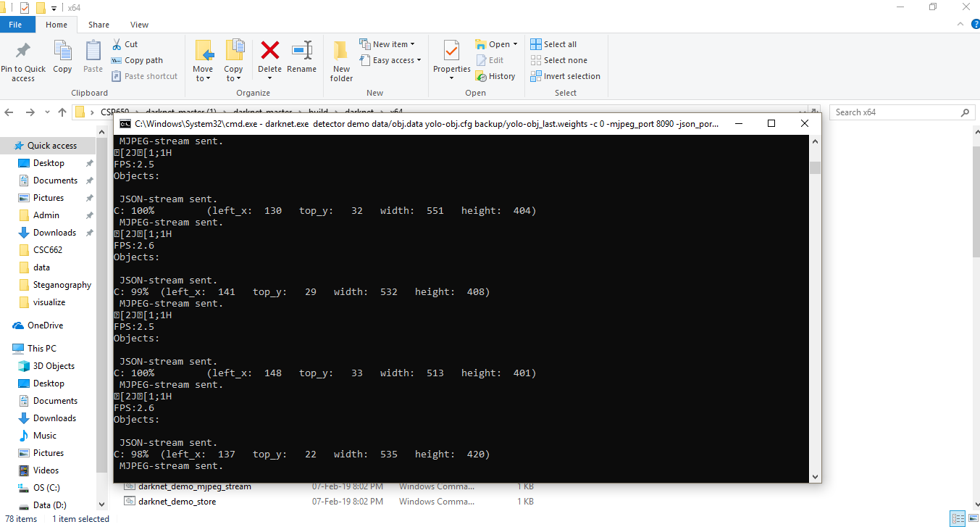Image resolution: width=980 pixels, height=527 pixels.
Task: Open Videos under This PC
Action: 46,470
